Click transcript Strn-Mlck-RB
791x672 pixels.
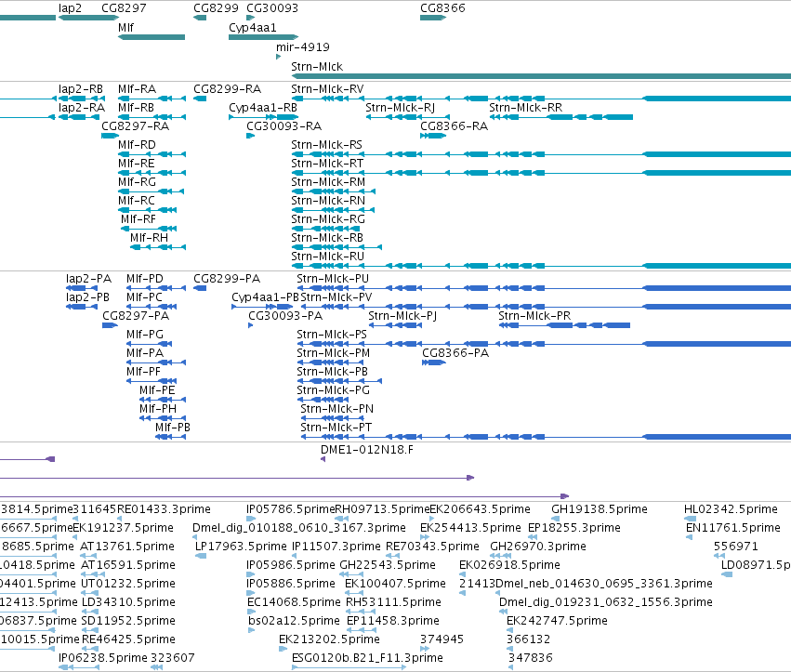point(327,238)
